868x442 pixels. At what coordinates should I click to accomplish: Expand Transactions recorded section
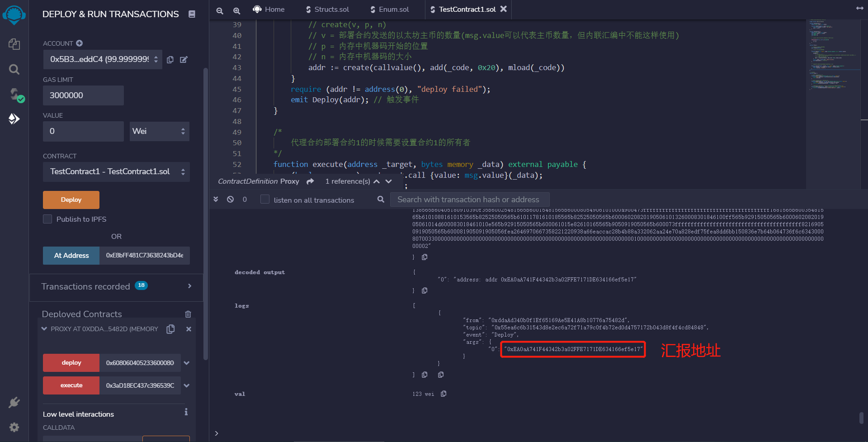(189, 286)
